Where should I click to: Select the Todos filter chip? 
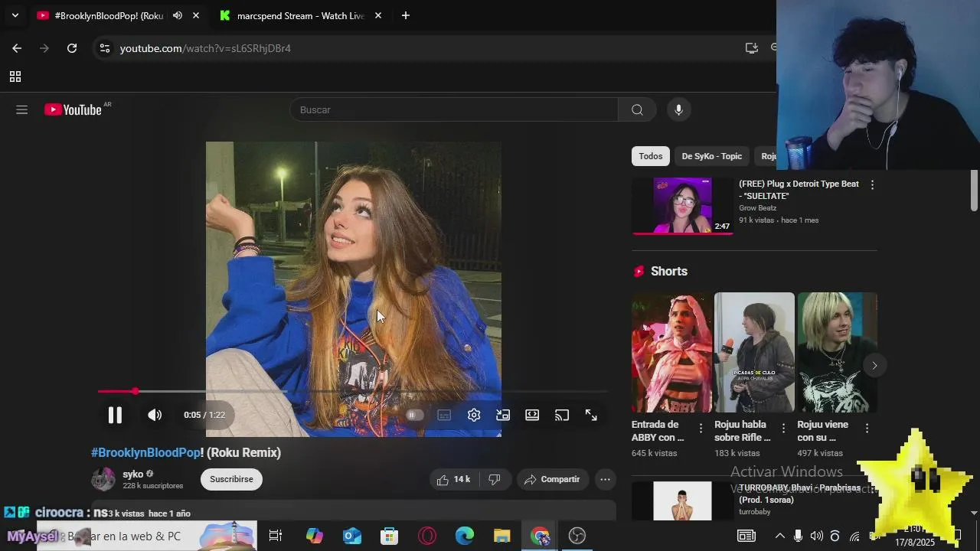[651, 156]
